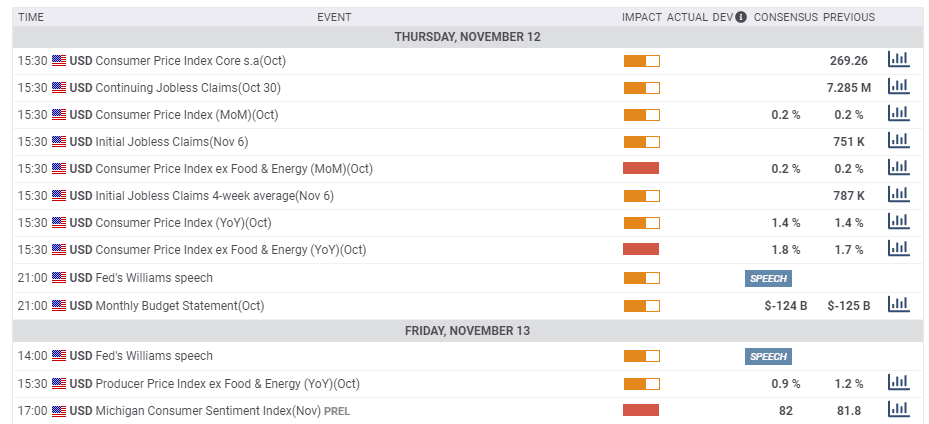The height and width of the screenshot is (424, 929).
Task: Expand Consumer Price Index ex Food & Energy (MoM) row
Action: (x=234, y=169)
